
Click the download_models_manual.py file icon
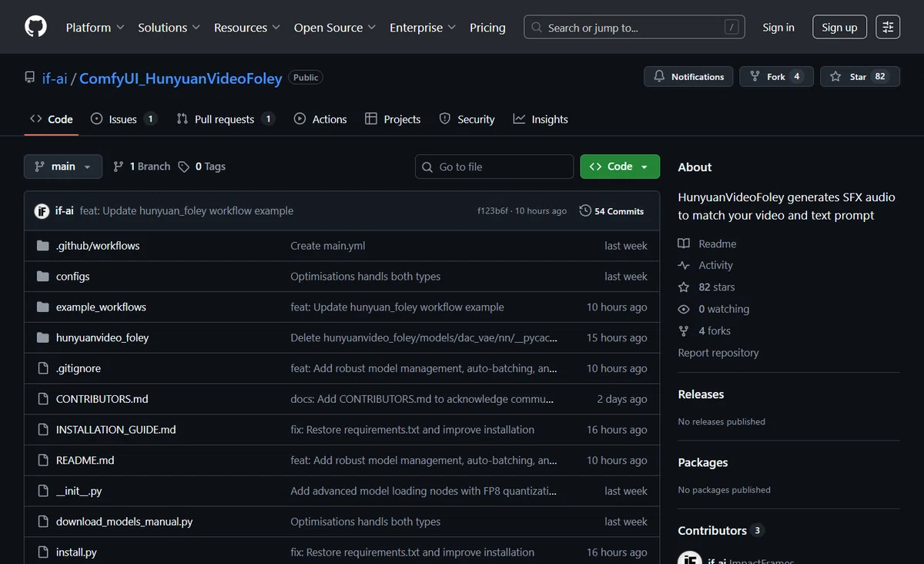tap(43, 522)
